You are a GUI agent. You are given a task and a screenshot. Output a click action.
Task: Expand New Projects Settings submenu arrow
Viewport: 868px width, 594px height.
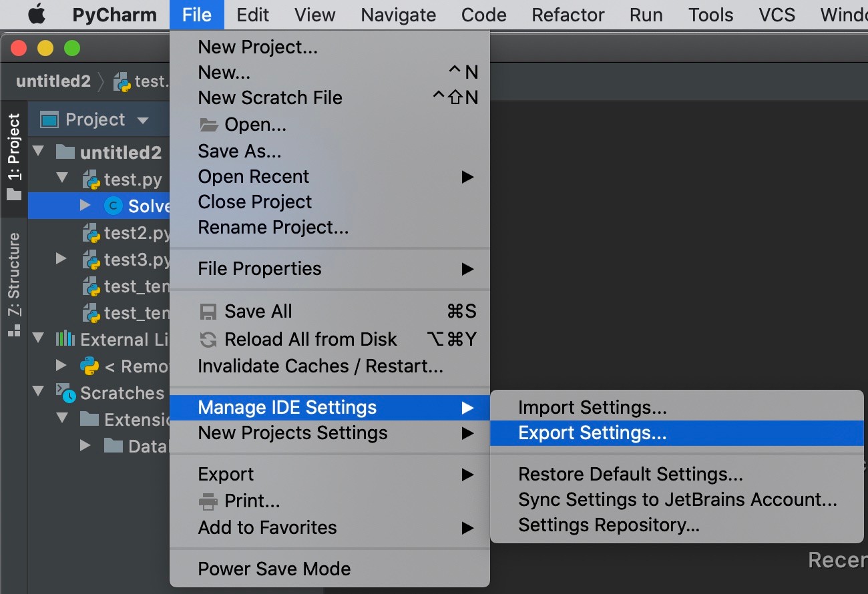point(467,433)
